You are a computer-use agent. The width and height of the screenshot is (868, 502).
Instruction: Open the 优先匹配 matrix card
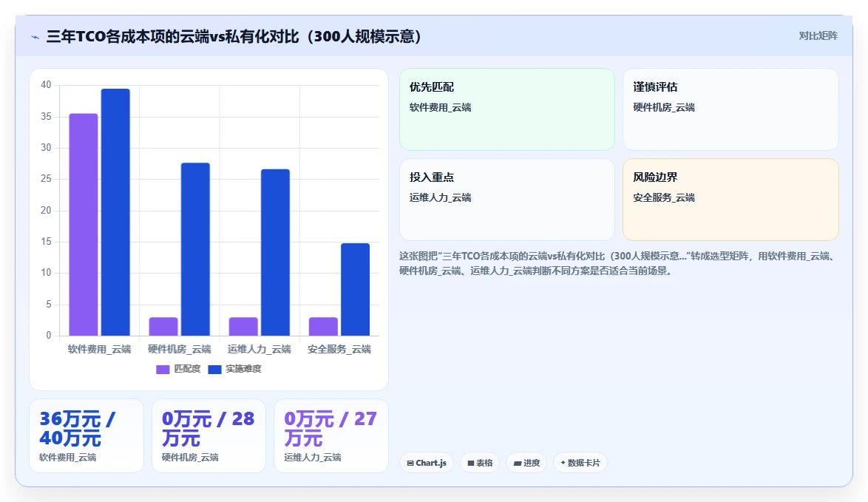click(507, 109)
